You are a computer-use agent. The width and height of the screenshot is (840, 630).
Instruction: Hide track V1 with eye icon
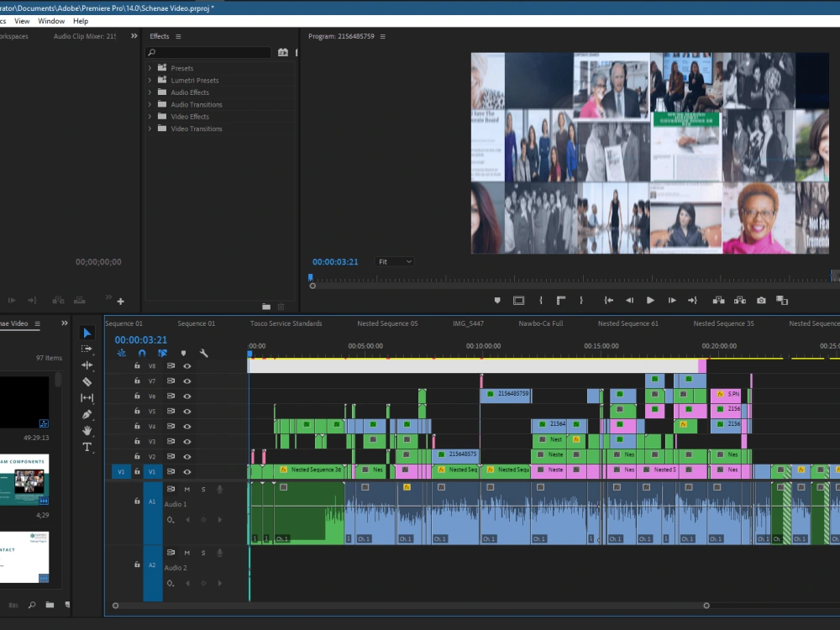[187, 472]
